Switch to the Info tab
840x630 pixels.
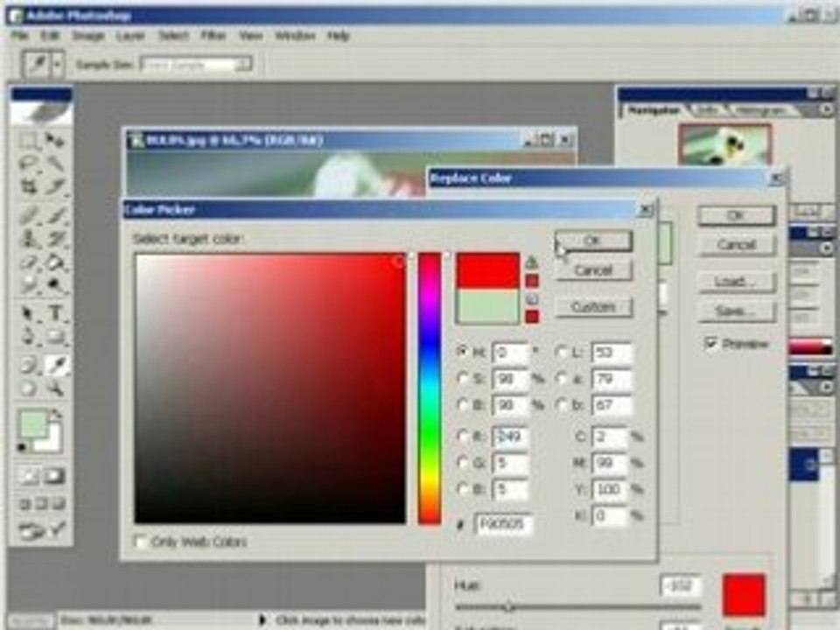708,110
